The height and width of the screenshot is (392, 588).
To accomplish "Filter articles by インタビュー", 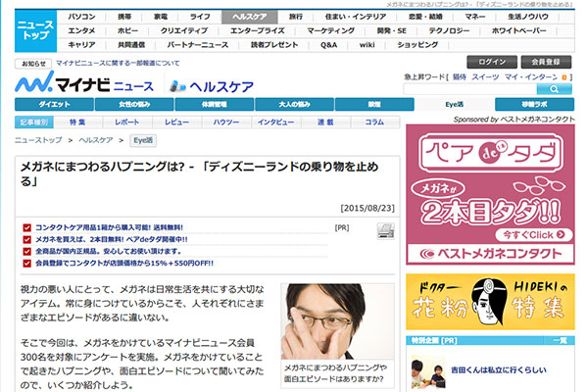I will click(x=276, y=122).
